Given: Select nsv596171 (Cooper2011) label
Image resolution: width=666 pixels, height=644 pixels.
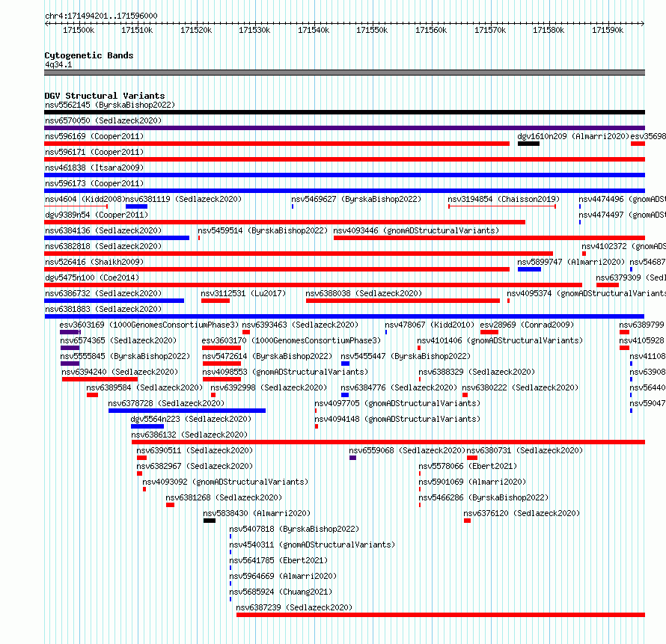Looking at the screenshot, I should [94, 152].
